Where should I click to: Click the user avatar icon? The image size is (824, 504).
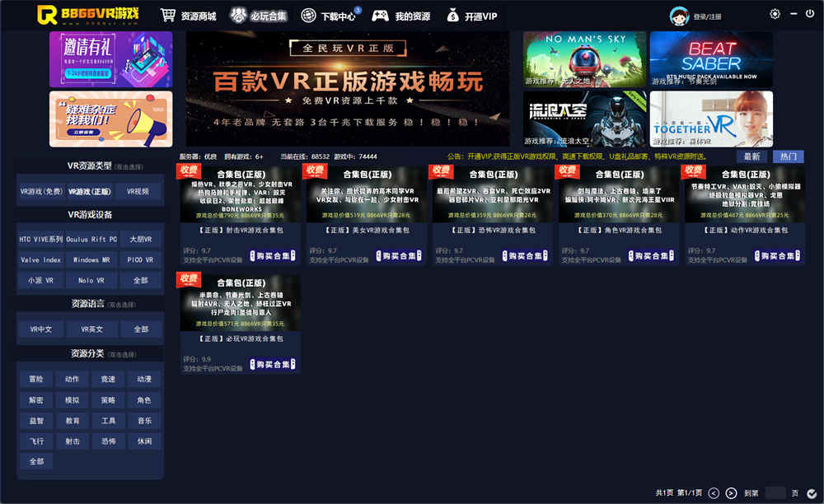click(679, 16)
